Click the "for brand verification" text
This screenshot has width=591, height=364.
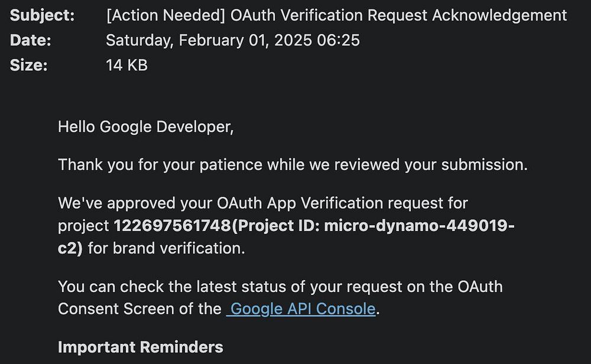[x=166, y=248]
